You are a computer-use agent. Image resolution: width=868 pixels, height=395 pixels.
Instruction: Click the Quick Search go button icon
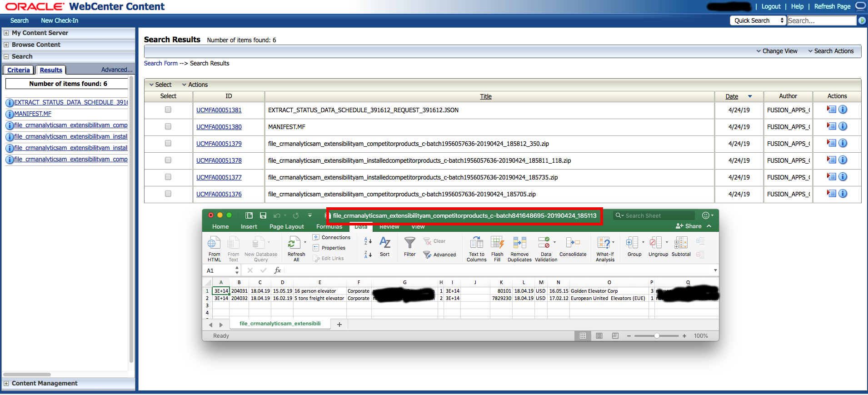click(862, 20)
